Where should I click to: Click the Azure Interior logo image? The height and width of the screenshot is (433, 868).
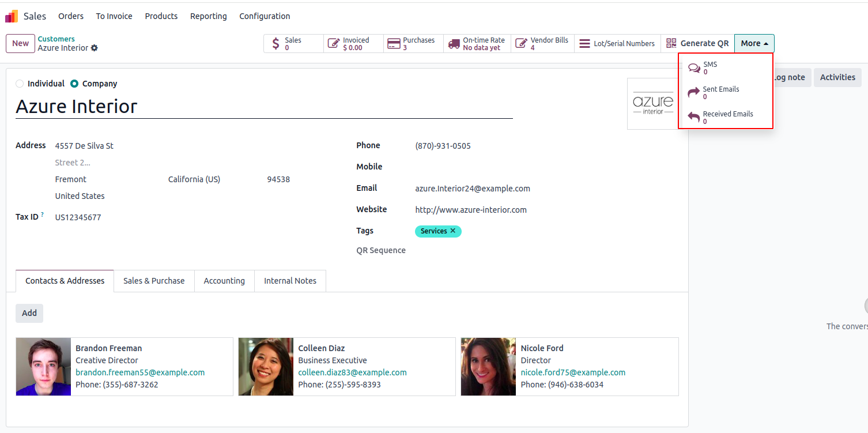coord(653,103)
